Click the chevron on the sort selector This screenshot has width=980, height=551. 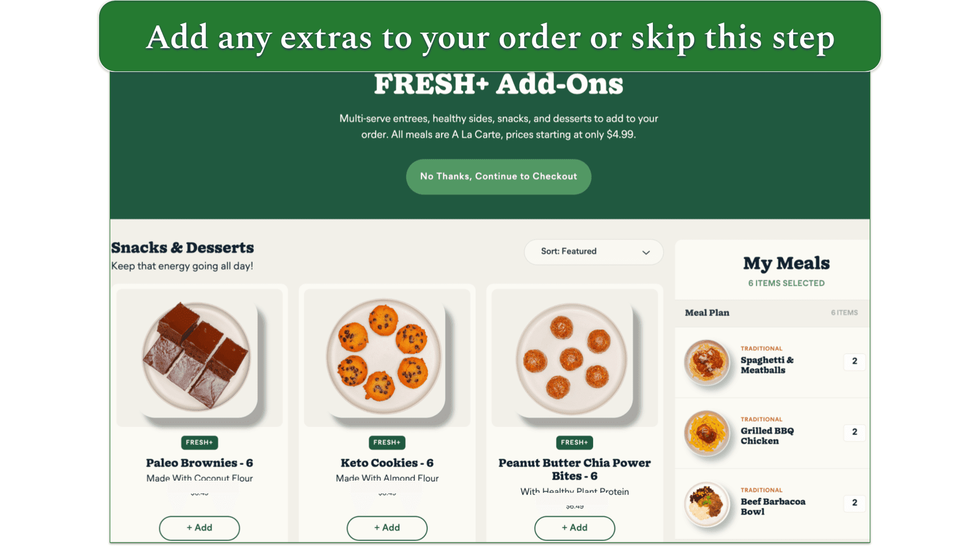[646, 252]
